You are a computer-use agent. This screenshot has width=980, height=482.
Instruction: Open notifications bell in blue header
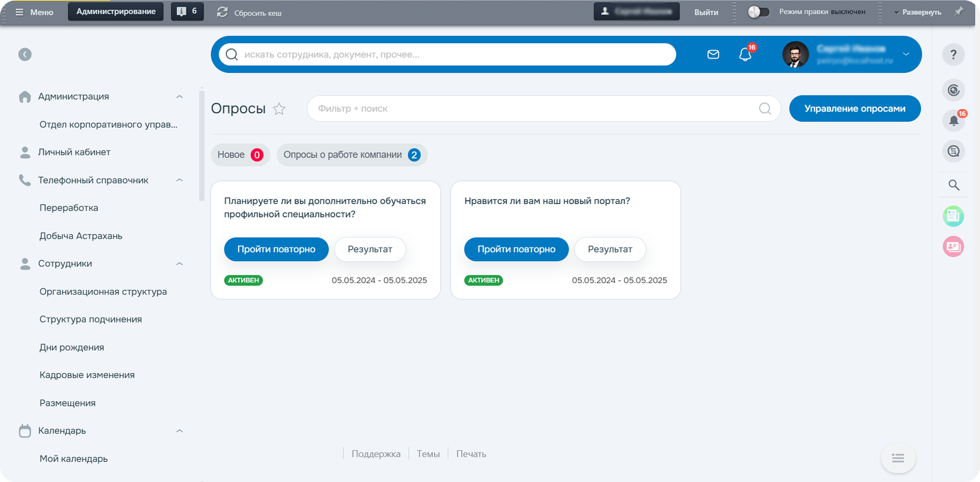click(x=745, y=54)
